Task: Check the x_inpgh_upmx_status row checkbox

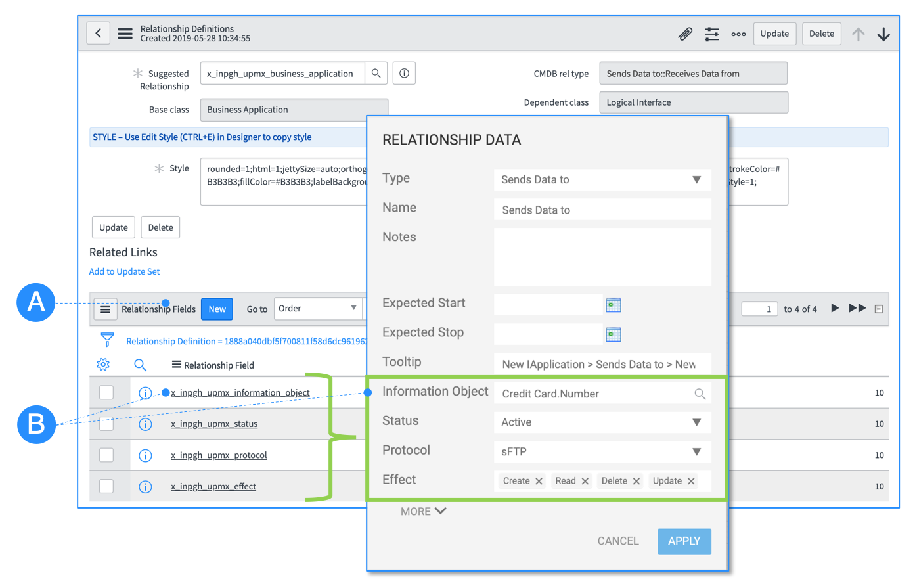Action: click(x=106, y=424)
